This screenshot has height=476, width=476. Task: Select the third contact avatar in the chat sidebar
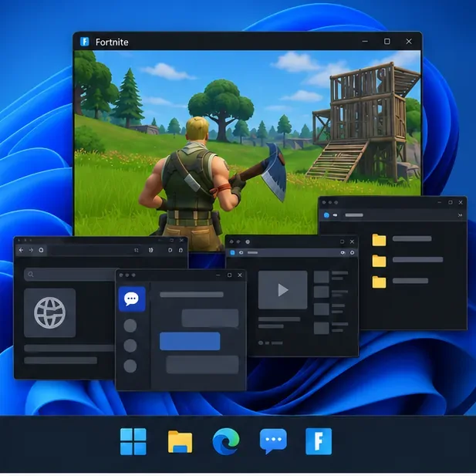130,366
